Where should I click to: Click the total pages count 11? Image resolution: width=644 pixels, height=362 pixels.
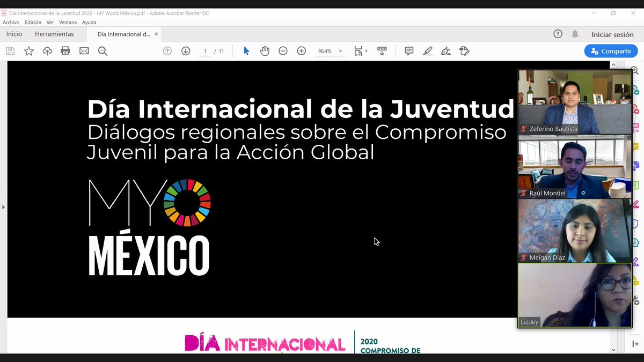click(222, 51)
